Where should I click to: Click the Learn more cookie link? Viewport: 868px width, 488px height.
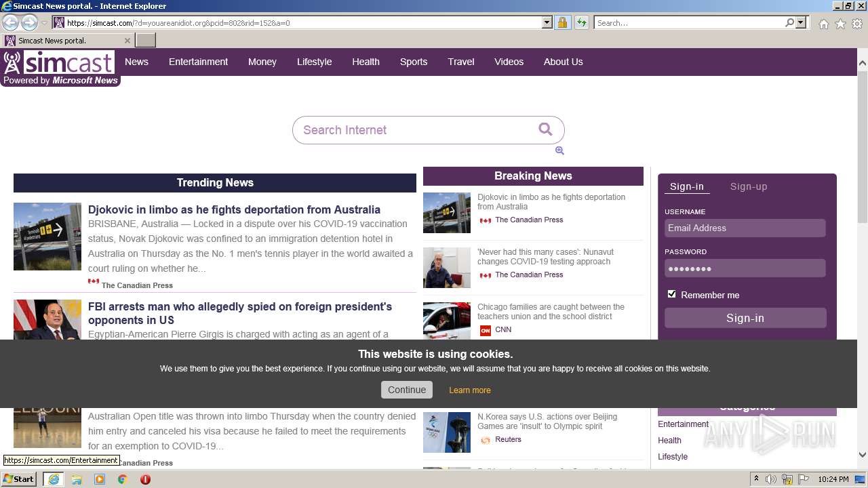[470, 390]
